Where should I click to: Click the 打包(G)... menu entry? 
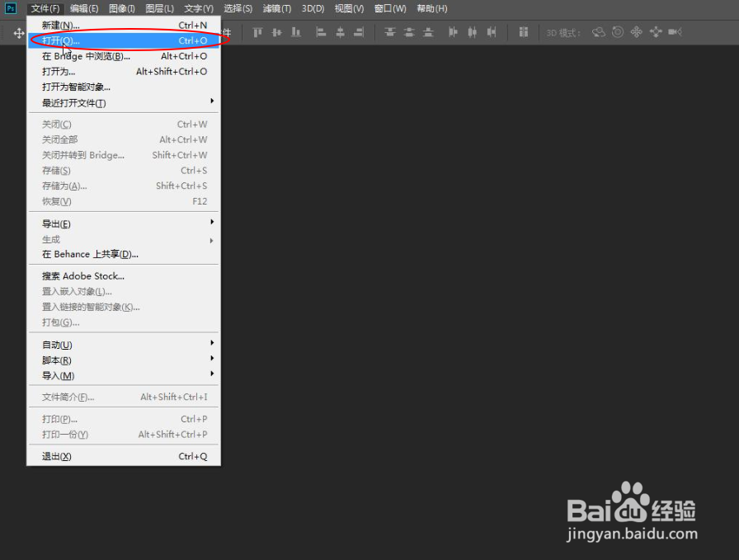124,322
